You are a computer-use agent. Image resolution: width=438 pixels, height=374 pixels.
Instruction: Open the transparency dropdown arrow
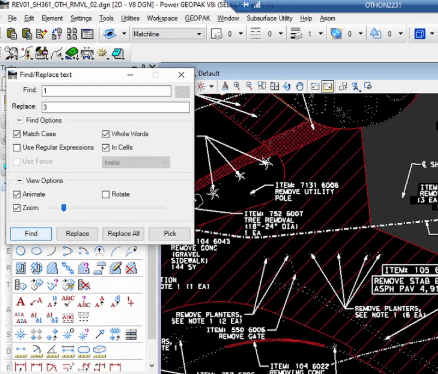pos(360,34)
